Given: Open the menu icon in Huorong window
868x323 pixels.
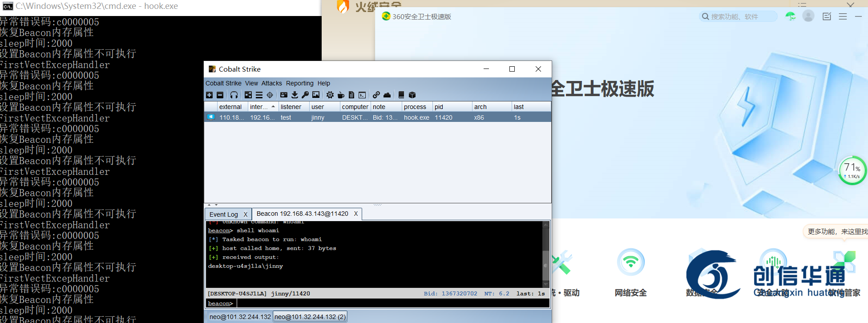Looking at the screenshot, I should click(802, 4).
